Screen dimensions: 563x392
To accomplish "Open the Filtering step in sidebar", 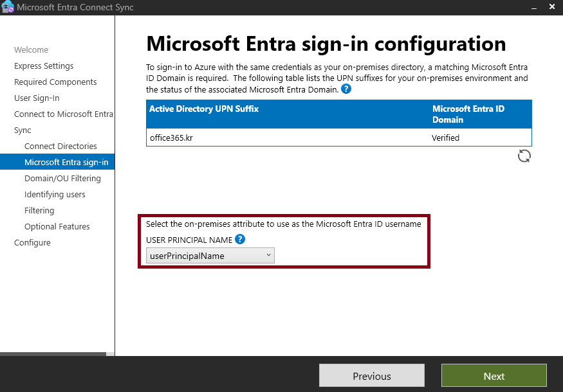I will 39,211.
